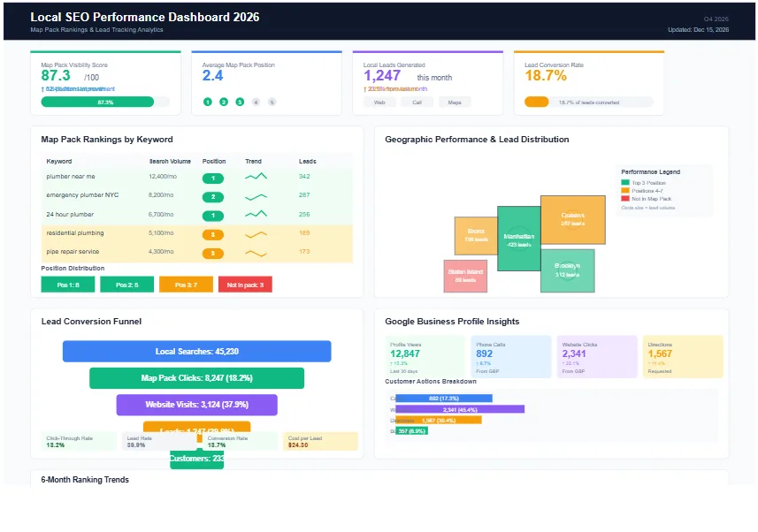
Task: Click the Top 3 Position legend marker
Action: pos(625,182)
